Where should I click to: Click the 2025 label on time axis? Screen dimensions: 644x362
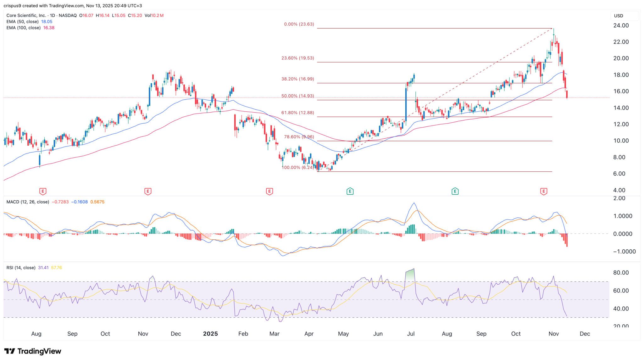click(210, 334)
